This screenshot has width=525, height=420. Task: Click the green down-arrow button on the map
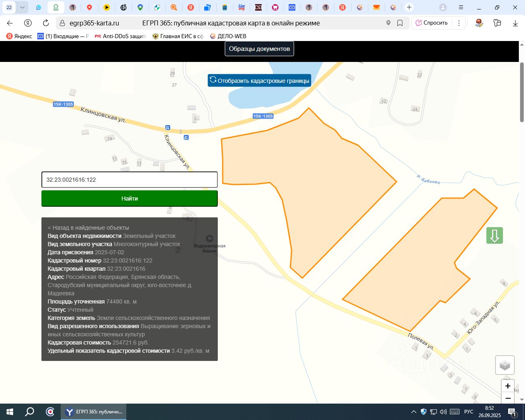[x=495, y=235]
